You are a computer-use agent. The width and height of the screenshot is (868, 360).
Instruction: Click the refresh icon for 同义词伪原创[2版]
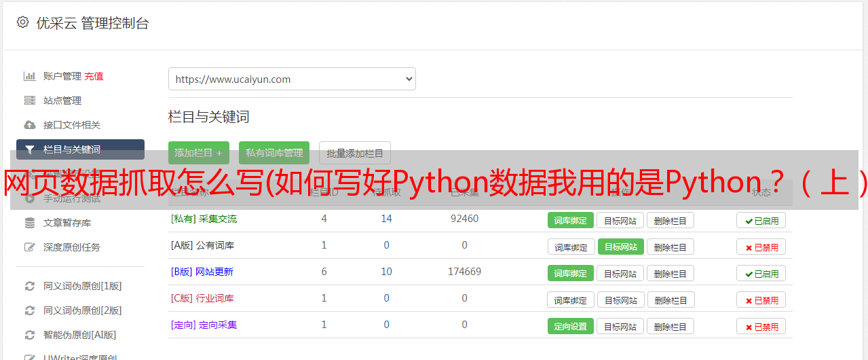30,310
